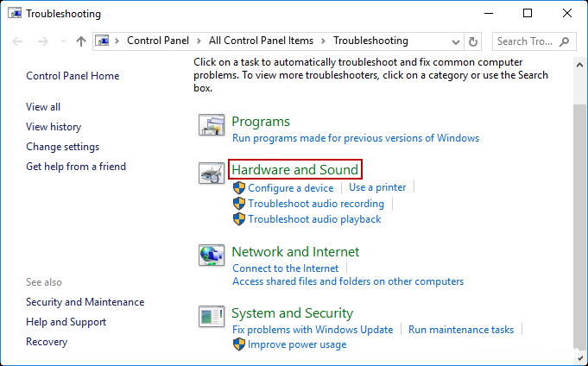The image size is (588, 366).
Task: Expand chevron before Control Panel breadcrumb
Action: pos(117,41)
